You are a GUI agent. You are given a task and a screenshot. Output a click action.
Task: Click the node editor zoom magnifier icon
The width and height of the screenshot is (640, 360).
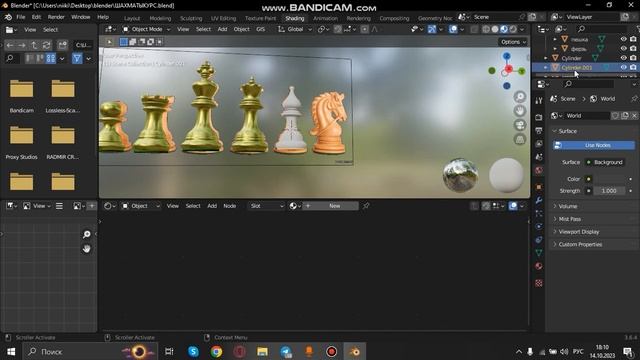click(x=87, y=234)
